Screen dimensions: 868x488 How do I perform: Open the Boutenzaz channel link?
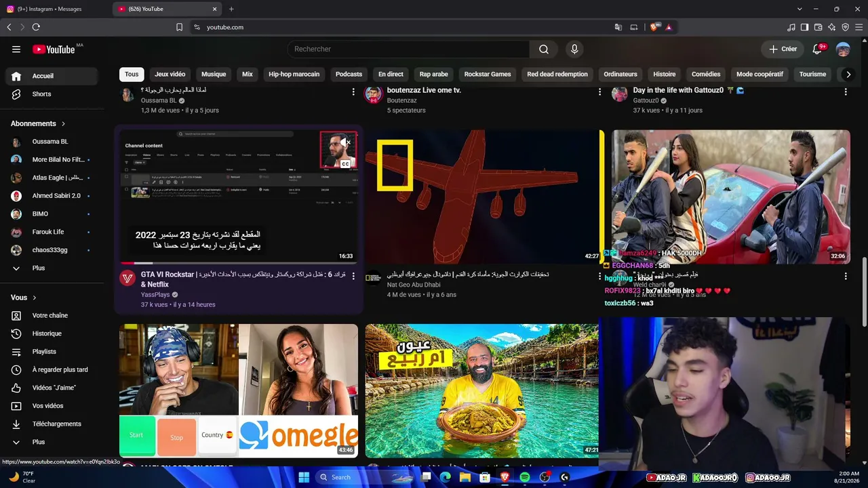[x=401, y=100]
